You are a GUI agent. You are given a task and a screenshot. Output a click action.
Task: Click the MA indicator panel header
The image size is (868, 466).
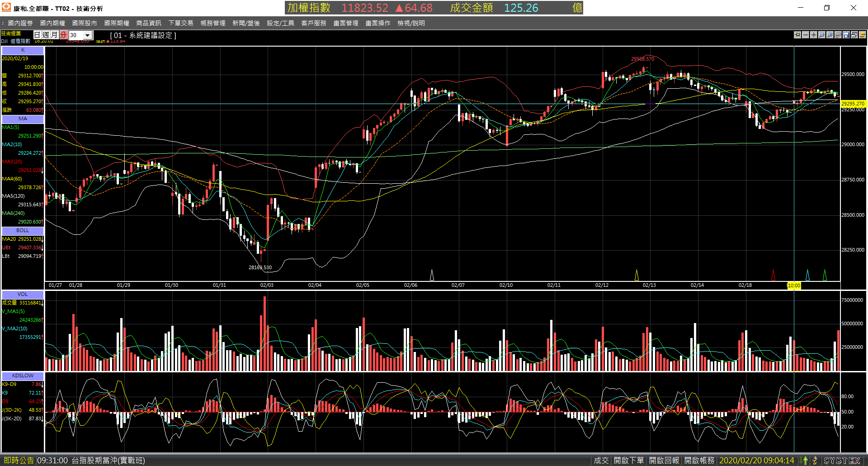[x=23, y=119]
